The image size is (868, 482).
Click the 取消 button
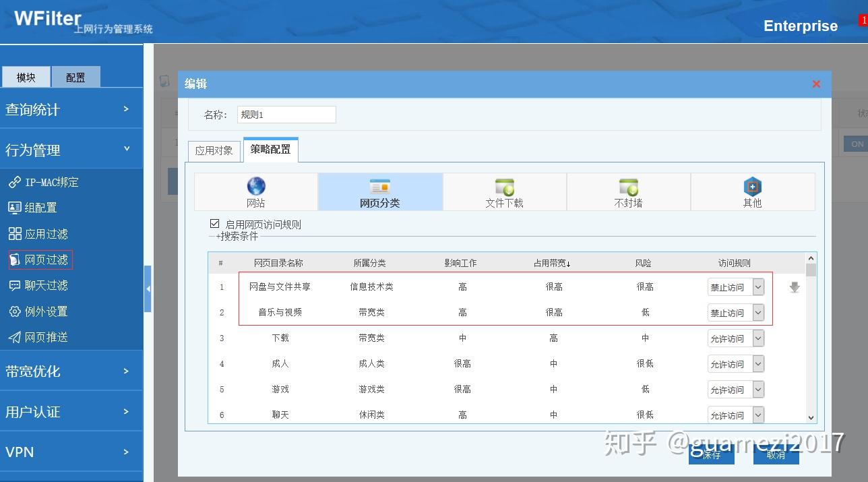(x=776, y=454)
